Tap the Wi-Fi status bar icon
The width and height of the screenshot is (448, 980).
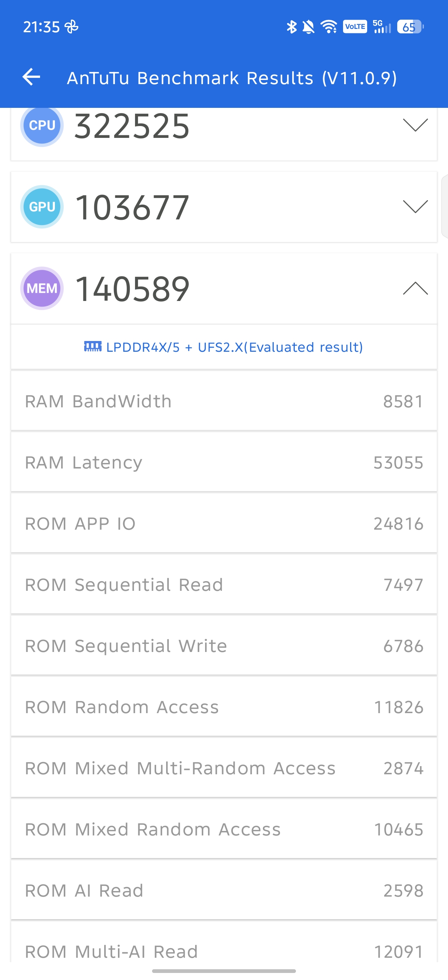329,27
